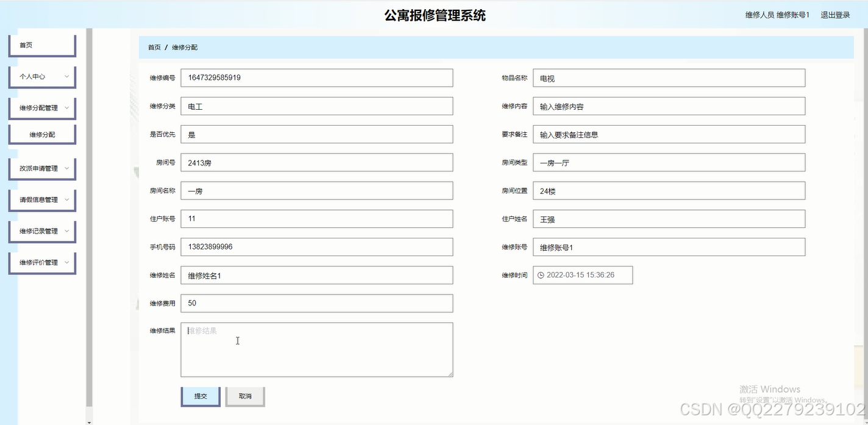The image size is (868, 425).
Task: Expand the 请假信息管理 section
Action: tap(41, 199)
